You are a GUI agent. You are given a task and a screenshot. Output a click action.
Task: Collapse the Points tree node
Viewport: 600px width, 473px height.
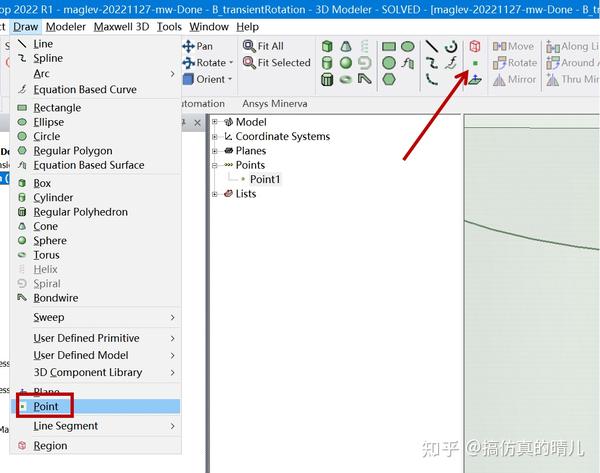(215, 165)
